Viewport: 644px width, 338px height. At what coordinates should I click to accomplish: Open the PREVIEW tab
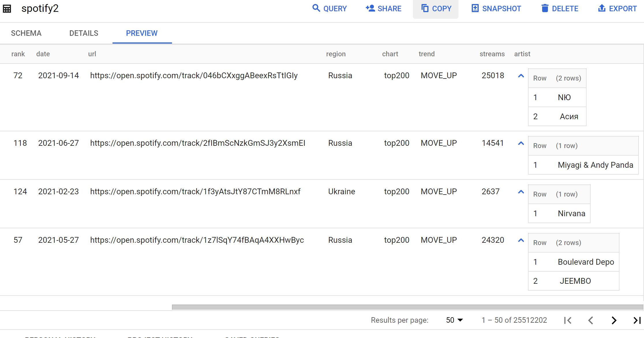pos(142,33)
